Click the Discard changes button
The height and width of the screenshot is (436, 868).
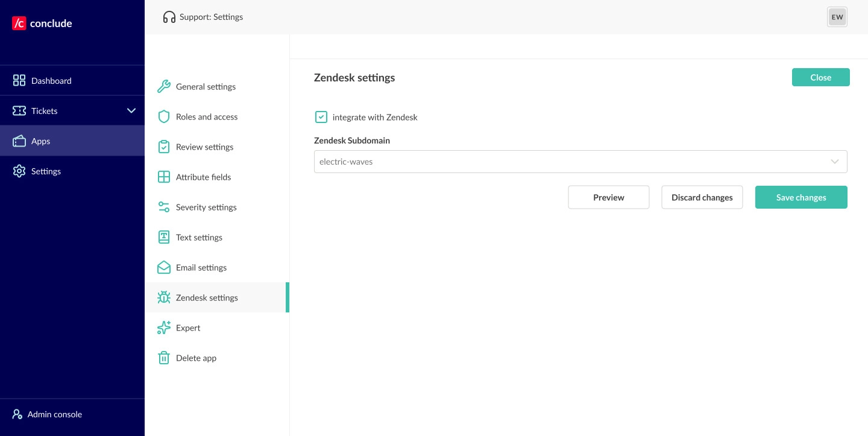[x=702, y=197]
